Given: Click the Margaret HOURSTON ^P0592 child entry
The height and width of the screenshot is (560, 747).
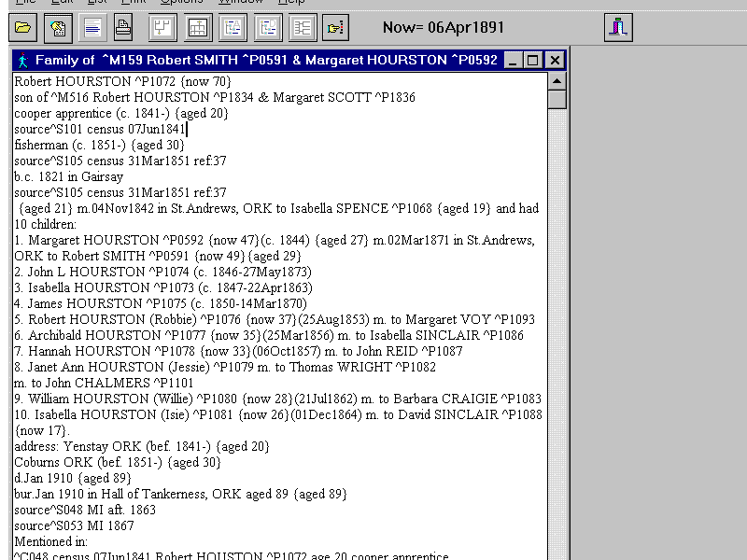Looking at the screenshot, I should tap(93, 241).
